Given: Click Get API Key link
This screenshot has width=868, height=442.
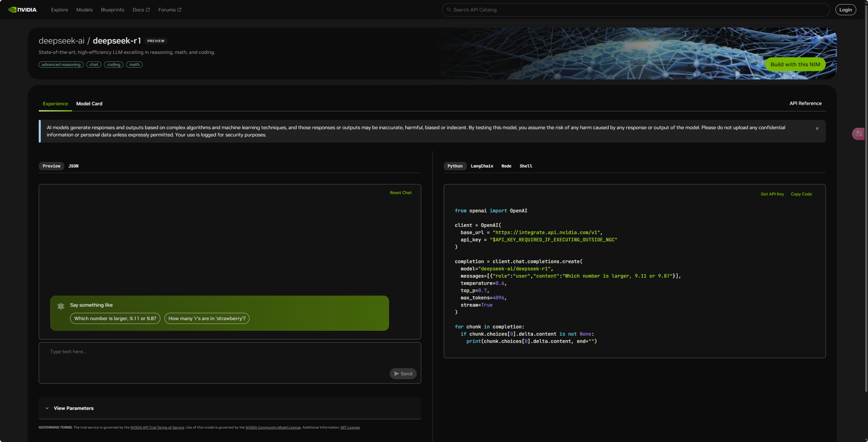Looking at the screenshot, I should click(x=772, y=194).
